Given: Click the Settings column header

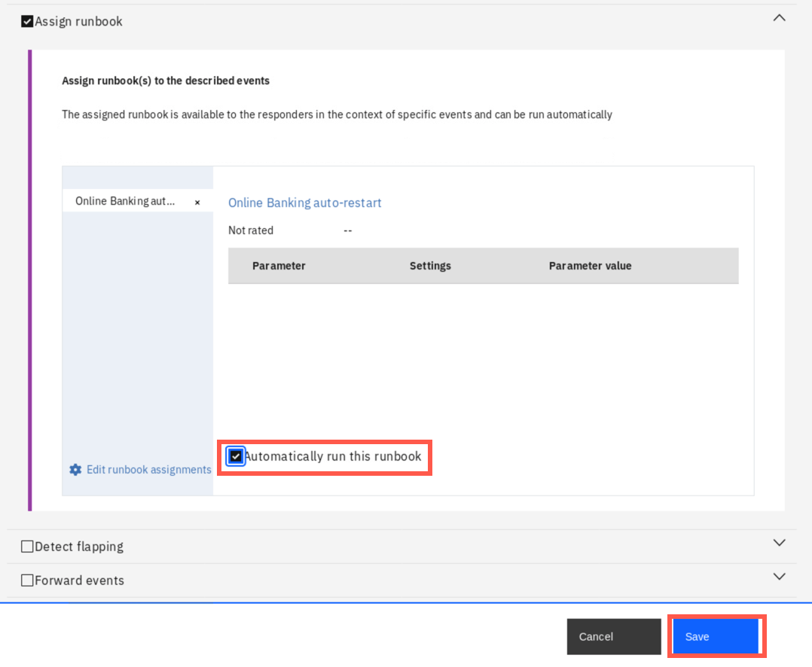Looking at the screenshot, I should click(430, 266).
